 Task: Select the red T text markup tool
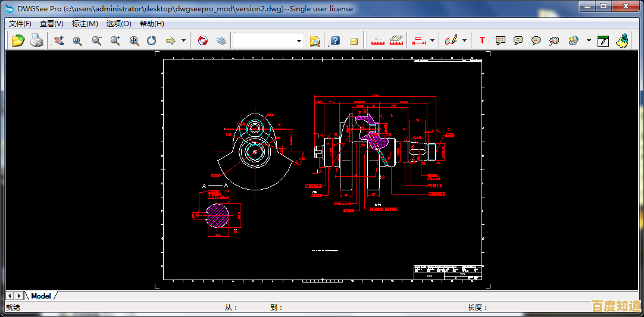(x=482, y=40)
